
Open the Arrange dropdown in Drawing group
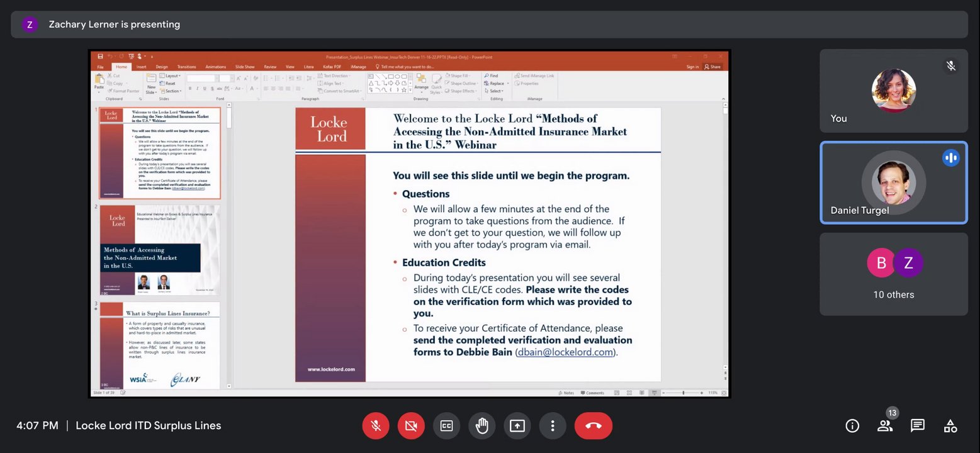pos(421,82)
